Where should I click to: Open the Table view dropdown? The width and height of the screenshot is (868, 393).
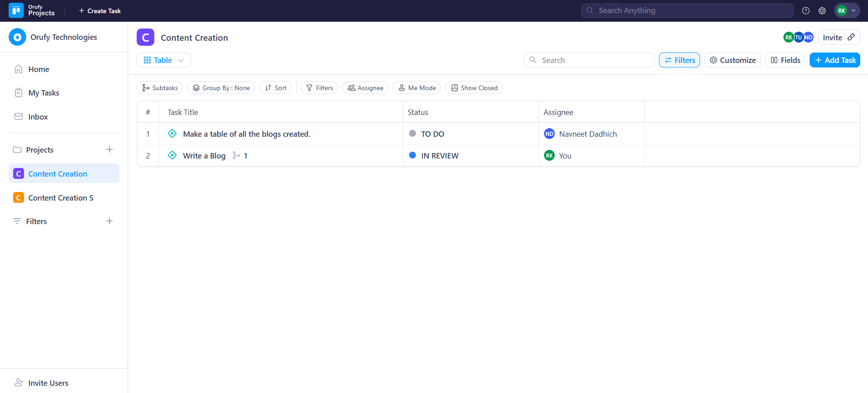point(163,60)
